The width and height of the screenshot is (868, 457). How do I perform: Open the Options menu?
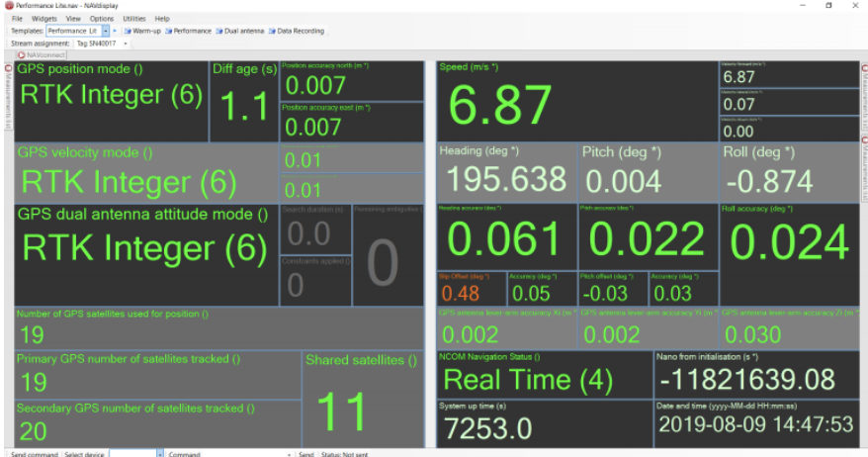(x=101, y=18)
